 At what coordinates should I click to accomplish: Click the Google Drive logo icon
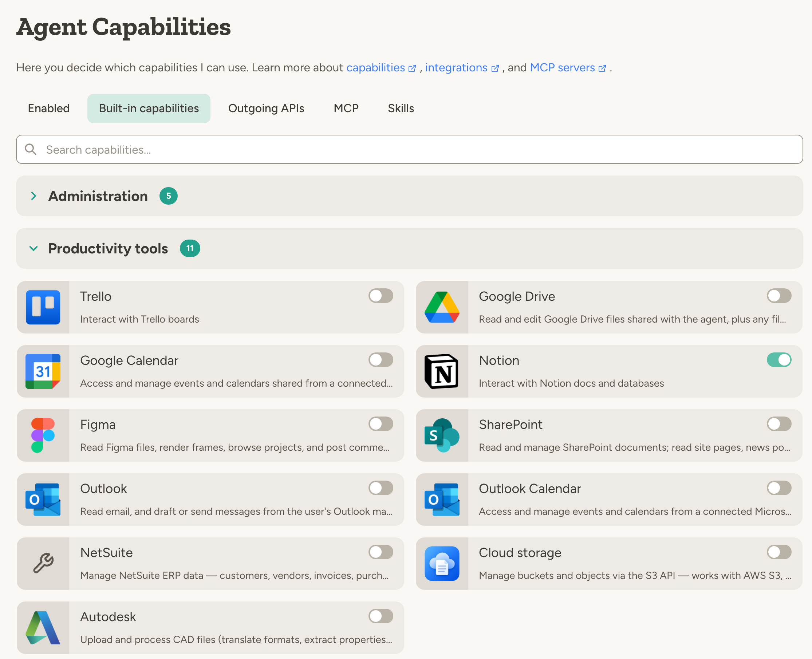(x=442, y=307)
